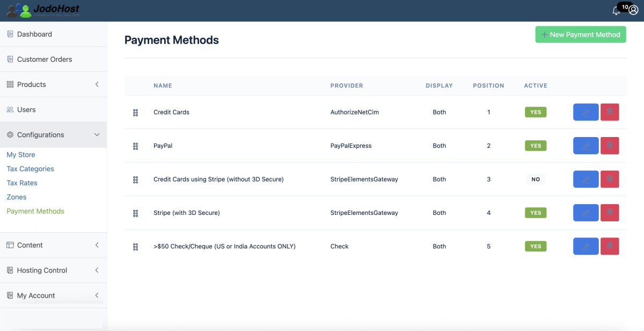The height and width of the screenshot is (331, 644).
Task: Click the Configurations gear icon
Action: coord(10,135)
